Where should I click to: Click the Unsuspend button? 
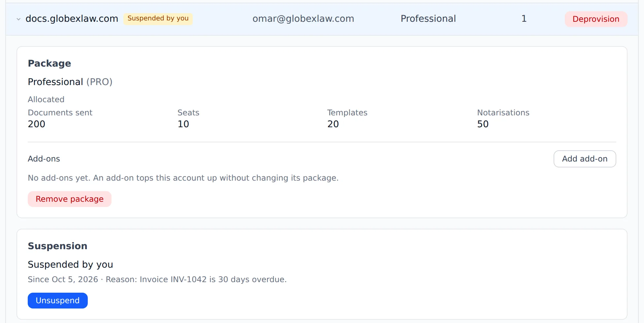click(x=58, y=301)
